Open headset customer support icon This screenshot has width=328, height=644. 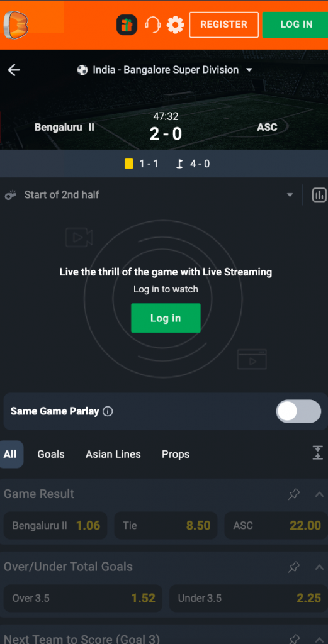(152, 25)
